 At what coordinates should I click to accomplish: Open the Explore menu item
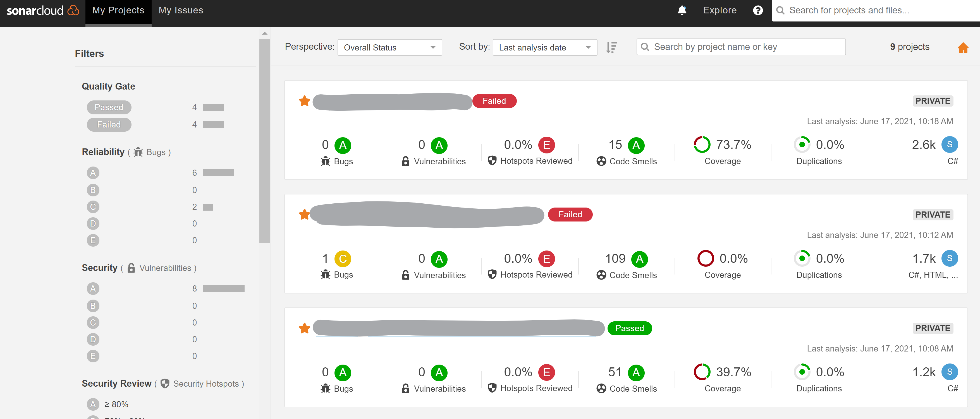point(720,10)
